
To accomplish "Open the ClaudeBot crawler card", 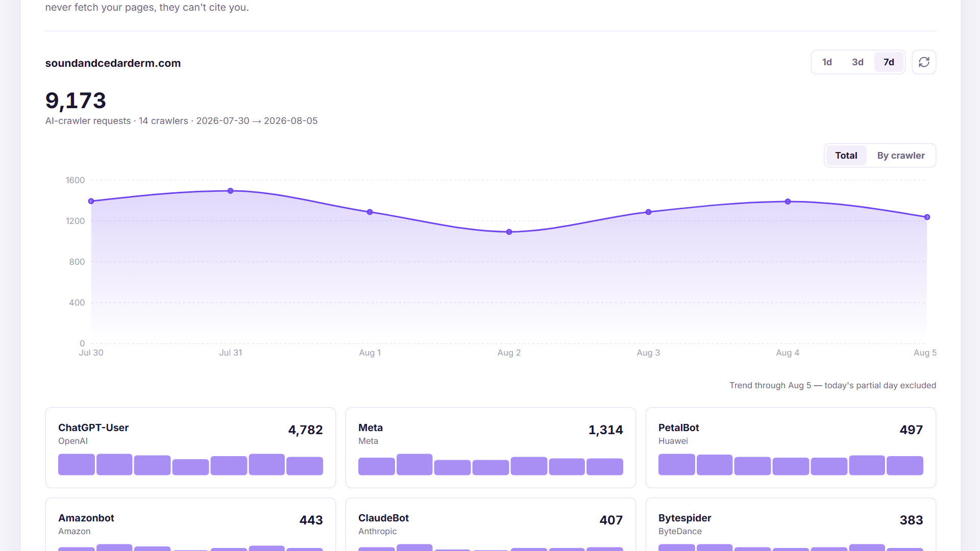I will [x=491, y=524].
